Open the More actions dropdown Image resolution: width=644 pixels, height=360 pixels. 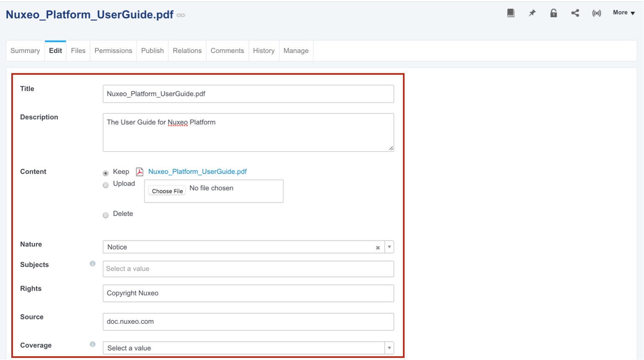coord(624,13)
